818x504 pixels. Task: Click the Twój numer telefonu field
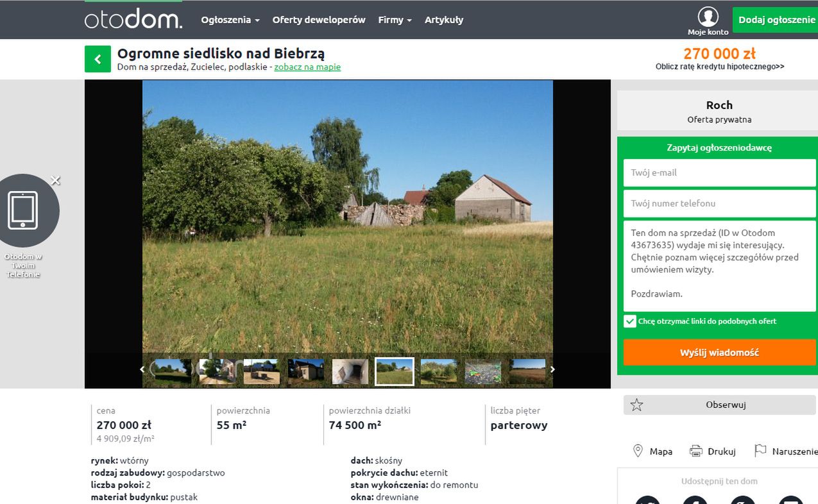719,203
